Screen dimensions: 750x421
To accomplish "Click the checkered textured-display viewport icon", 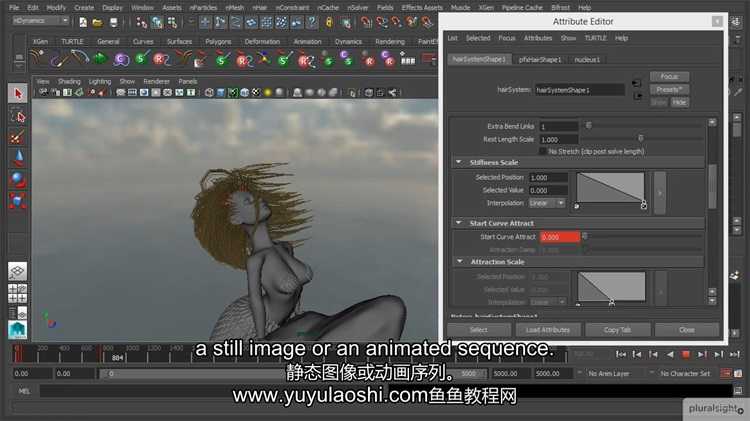I will [256, 92].
